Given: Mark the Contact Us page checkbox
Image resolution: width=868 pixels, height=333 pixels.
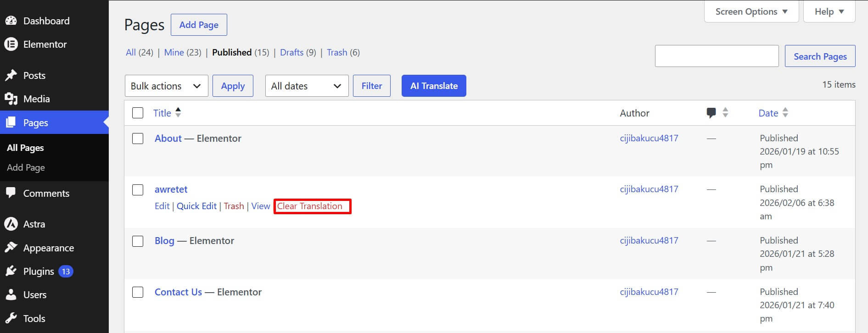Looking at the screenshot, I should [x=138, y=292].
